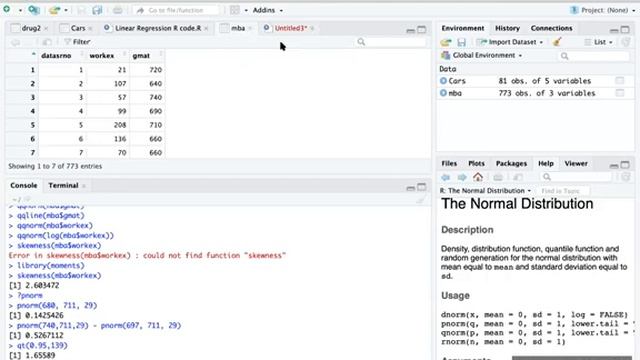Click the Filter button in data viewer
Viewport: 640px width, 360px height.
pos(78,42)
